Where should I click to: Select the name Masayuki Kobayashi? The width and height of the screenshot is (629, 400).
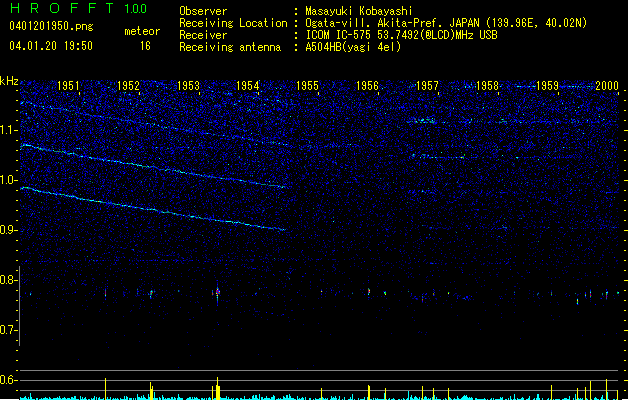[x=359, y=11]
